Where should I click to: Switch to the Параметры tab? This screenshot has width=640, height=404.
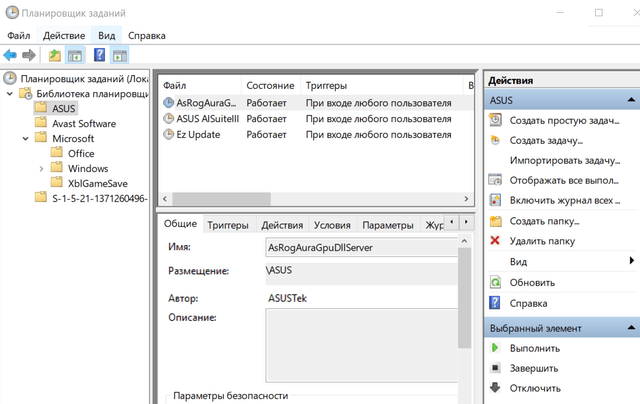(x=388, y=225)
